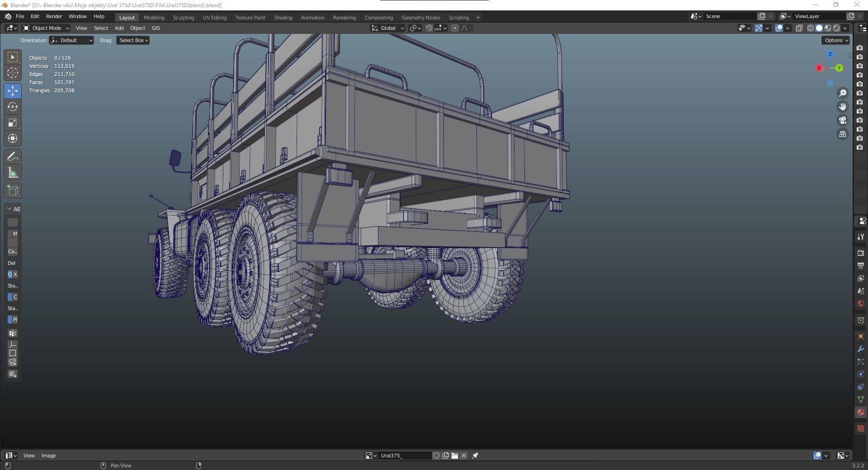Toggle X-Ray display
The height and width of the screenshot is (470, 868).
(x=799, y=28)
